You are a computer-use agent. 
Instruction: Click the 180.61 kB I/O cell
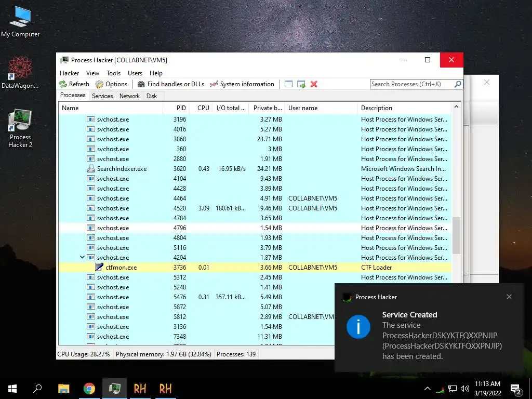[x=231, y=208]
